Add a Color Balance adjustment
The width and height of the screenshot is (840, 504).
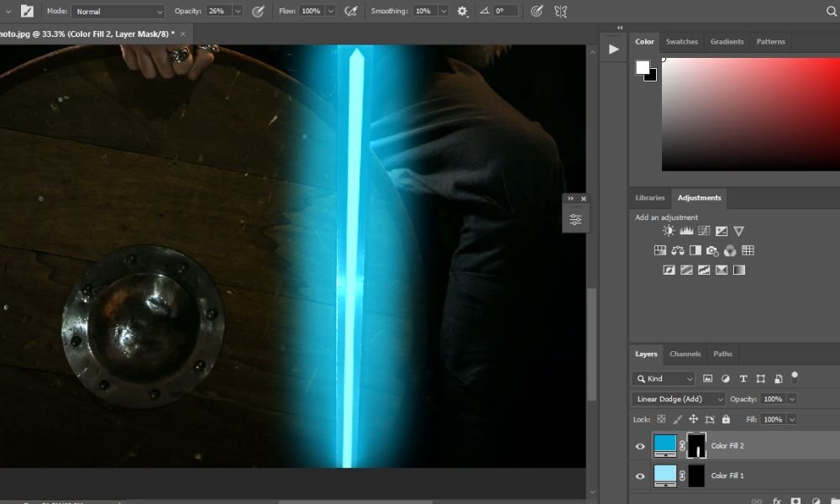pyautogui.click(x=678, y=250)
